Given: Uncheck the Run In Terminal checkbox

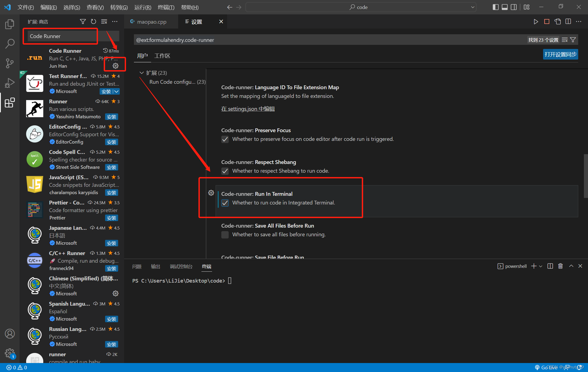Looking at the screenshot, I should click(225, 203).
